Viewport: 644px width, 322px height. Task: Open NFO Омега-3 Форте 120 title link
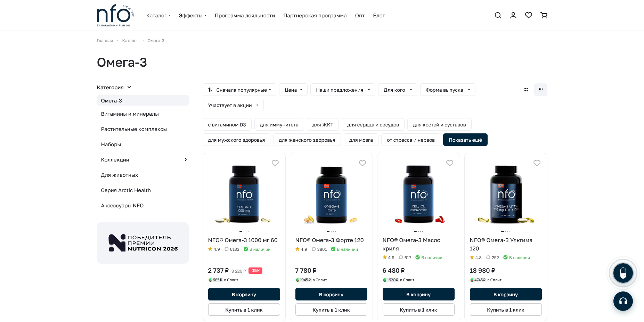point(329,240)
